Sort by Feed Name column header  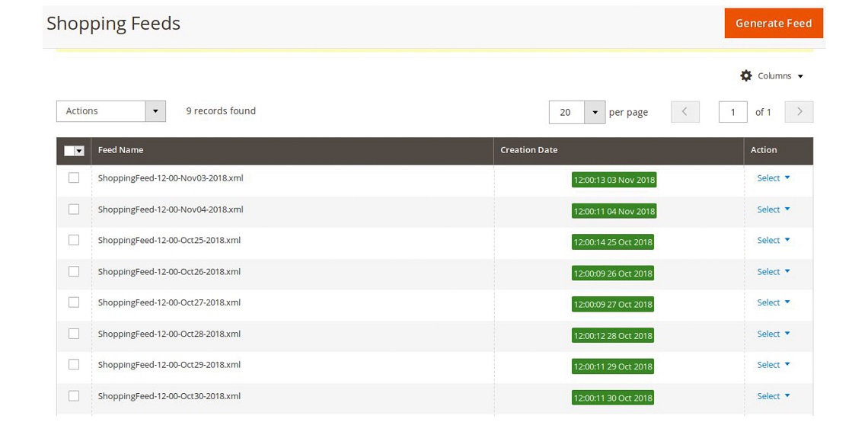tap(121, 150)
